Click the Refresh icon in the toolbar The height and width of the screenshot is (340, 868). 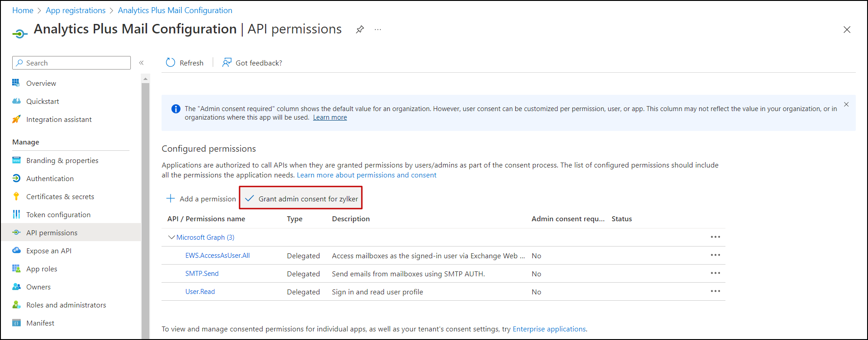click(x=171, y=63)
